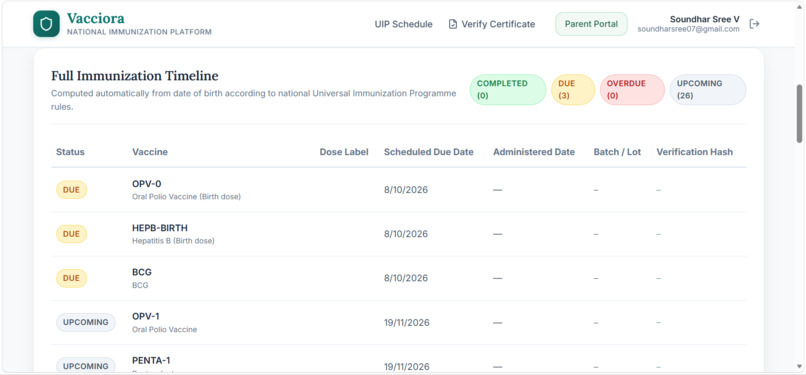Click the HEPB-BIRTH vaccine name
Viewport: 806px width, 375px height.
(x=160, y=228)
